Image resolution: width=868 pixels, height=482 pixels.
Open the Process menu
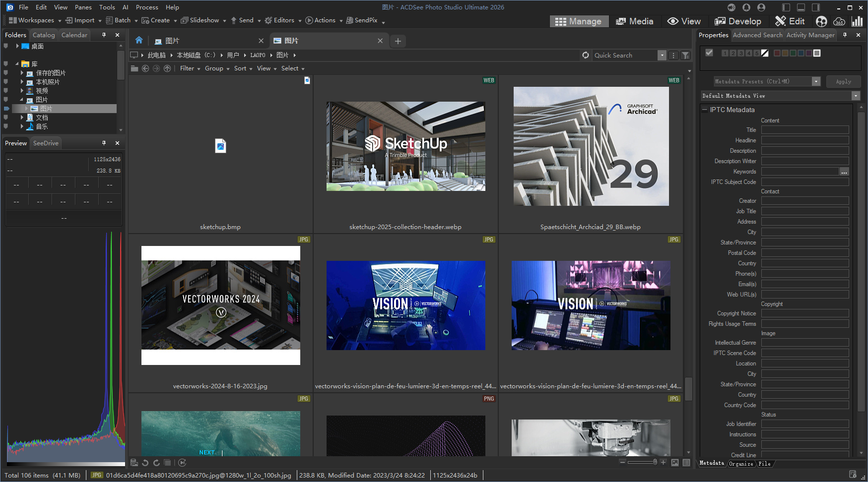click(x=147, y=7)
